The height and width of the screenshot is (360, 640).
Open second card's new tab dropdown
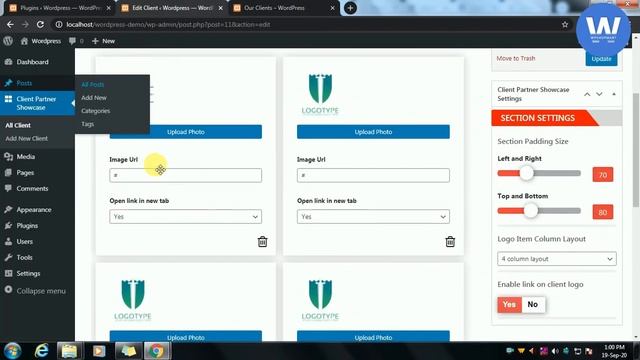point(373,217)
